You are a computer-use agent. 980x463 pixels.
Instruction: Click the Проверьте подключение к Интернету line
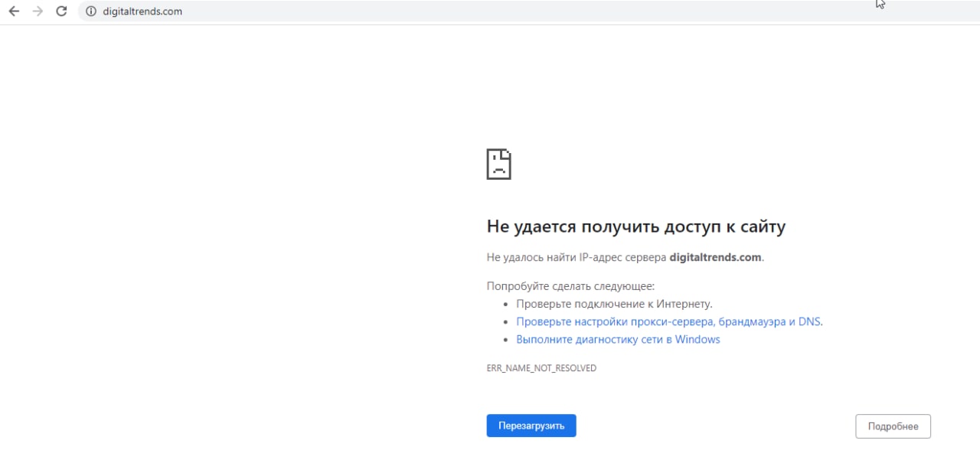pyautogui.click(x=614, y=304)
